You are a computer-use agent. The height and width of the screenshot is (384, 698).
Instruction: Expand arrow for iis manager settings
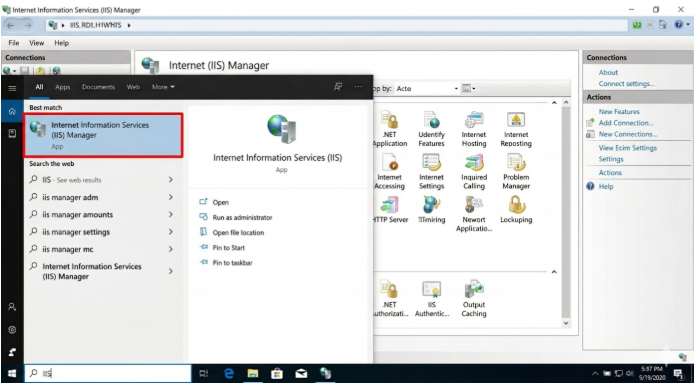click(170, 232)
